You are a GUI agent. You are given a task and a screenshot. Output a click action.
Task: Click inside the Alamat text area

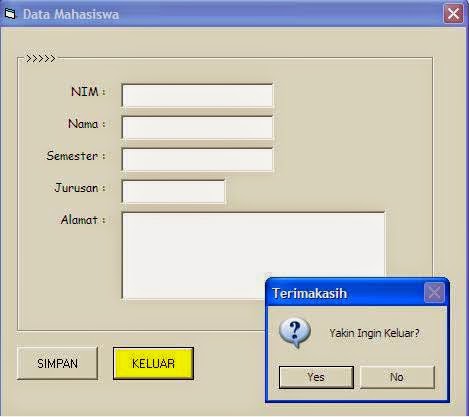pos(253,255)
